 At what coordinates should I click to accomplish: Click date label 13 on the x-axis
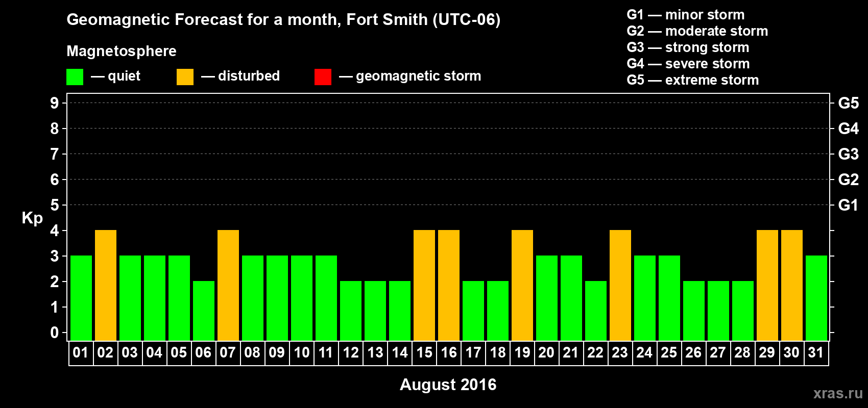(x=375, y=353)
